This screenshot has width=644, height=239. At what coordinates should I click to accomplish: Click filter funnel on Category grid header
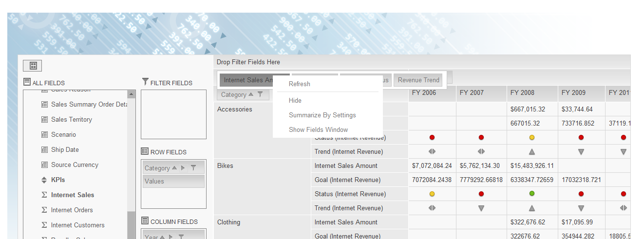pos(260,94)
